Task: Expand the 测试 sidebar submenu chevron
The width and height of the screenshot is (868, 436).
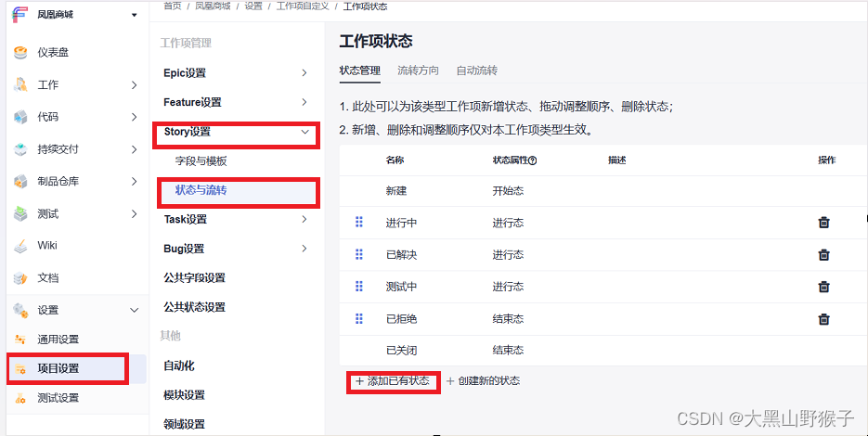Action: [134, 213]
